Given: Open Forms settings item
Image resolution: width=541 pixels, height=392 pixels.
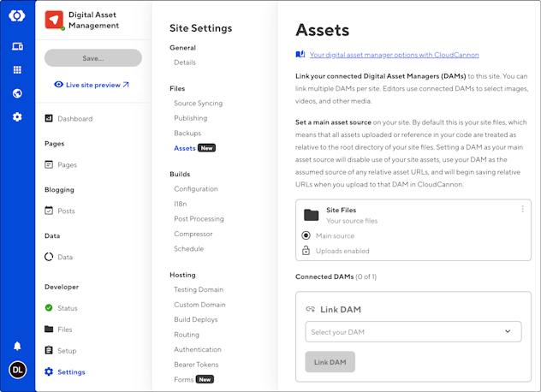Looking at the screenshot, I should tap(183, 379).
